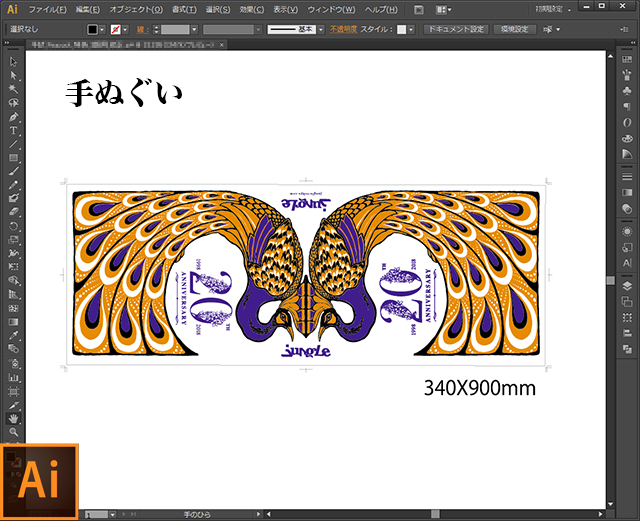This screenshot has height=521, width=640.
Task: Choose the Lasso tool
Action: [x=13, y=102]
